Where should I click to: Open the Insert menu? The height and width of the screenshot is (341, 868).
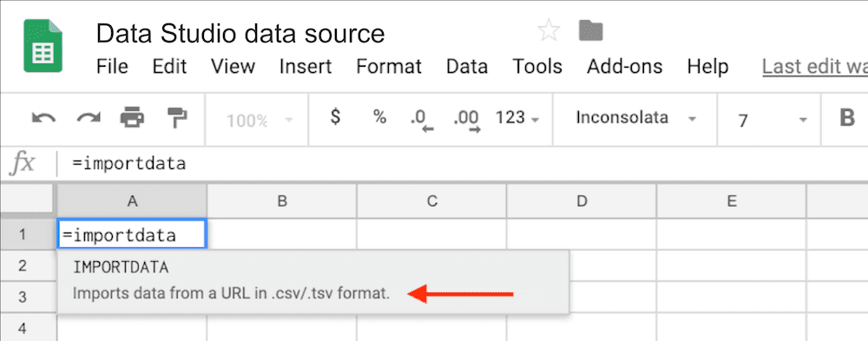(306, 67)
